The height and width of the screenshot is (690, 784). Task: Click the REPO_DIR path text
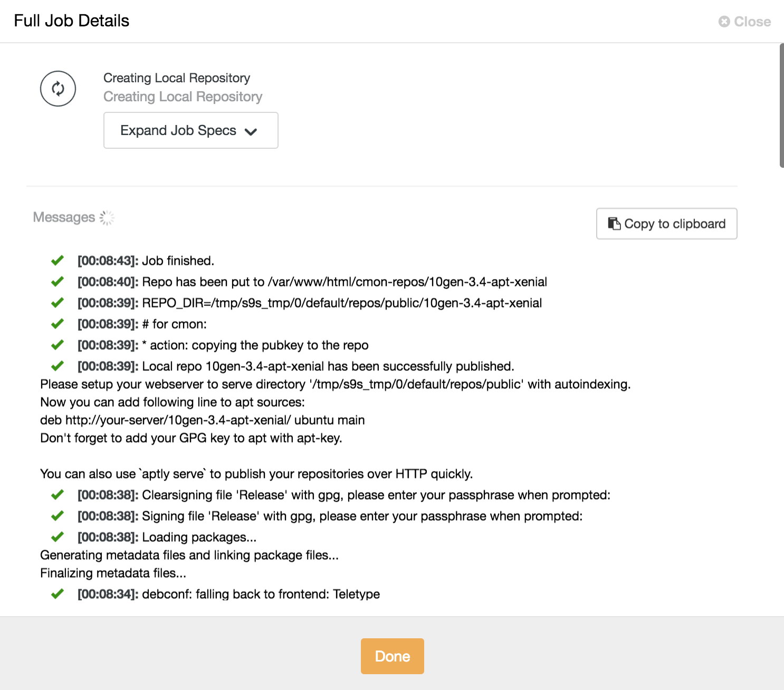342,303
